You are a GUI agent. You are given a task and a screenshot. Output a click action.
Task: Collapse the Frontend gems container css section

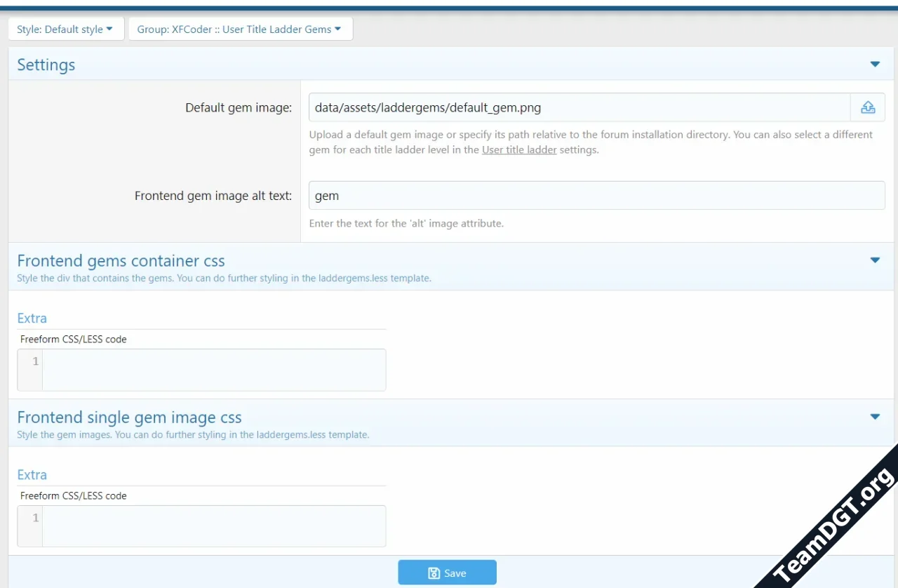[875, 260]
